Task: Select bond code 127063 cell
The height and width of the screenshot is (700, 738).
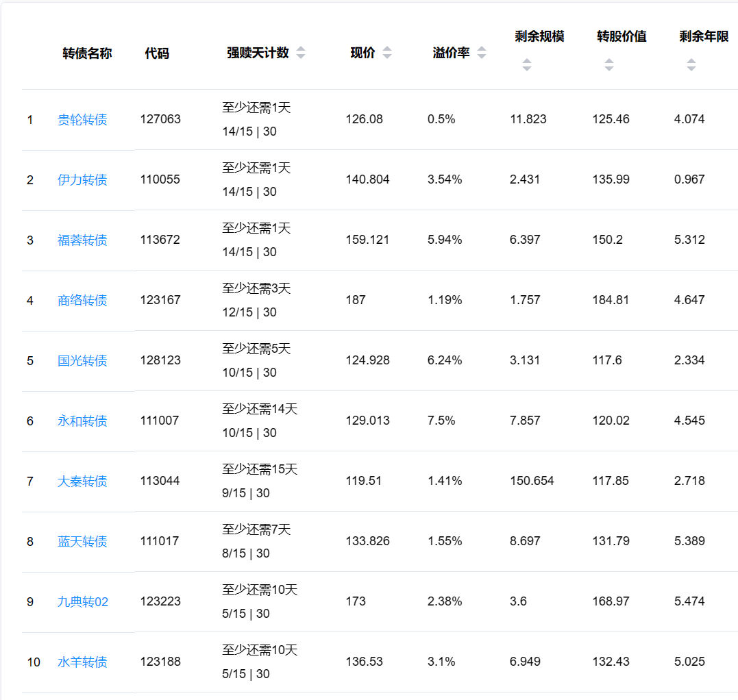Action: pyautogui.click(x=160, y=119)
